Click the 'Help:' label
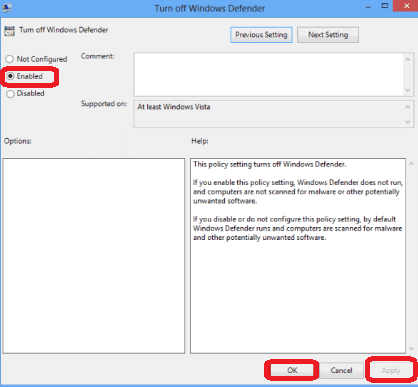The height and width of the screenshot is (387, 418). tap(200, 141)
